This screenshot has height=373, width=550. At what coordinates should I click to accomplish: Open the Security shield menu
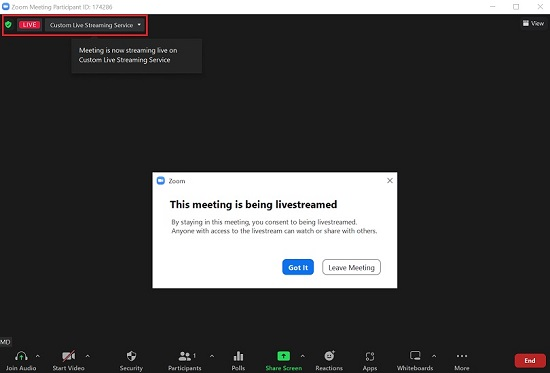[131, 356]
